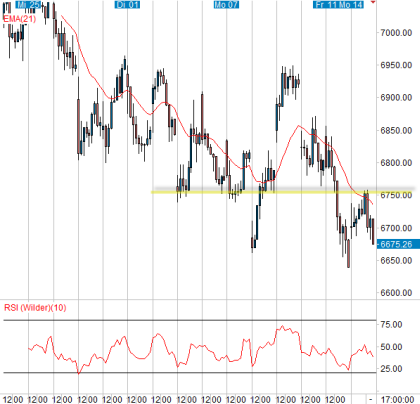Select the lower RSI threshold line near 25
This screenshot has height=404, width=420.
coord(190,373)
